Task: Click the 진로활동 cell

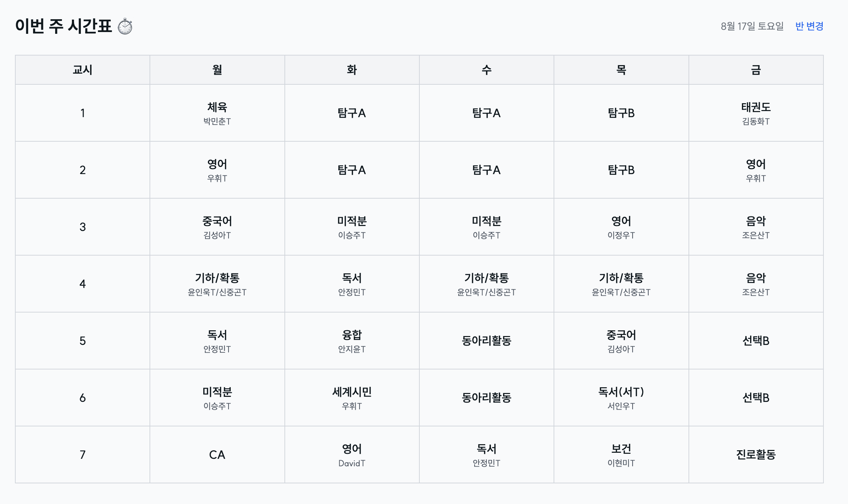Action: [x=756, y=455]
